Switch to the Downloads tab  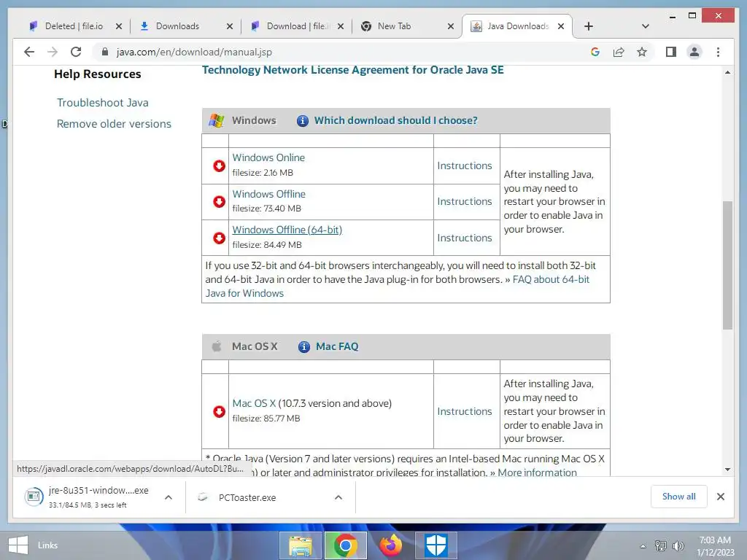click(x=177, y=26)
